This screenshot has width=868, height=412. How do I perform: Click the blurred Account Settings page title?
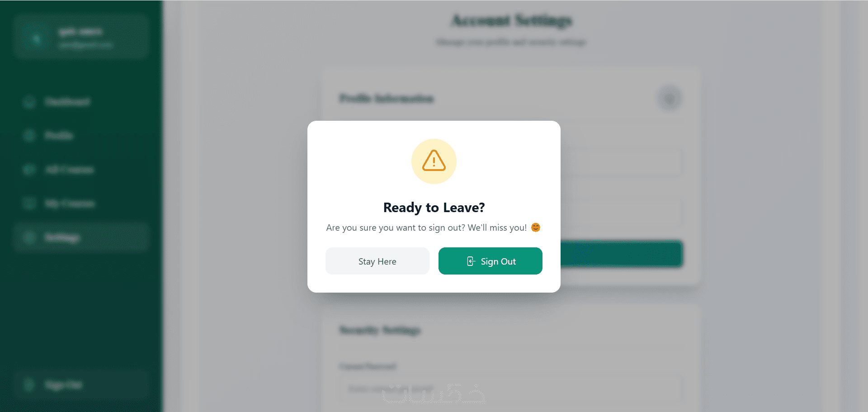(511, 20)
